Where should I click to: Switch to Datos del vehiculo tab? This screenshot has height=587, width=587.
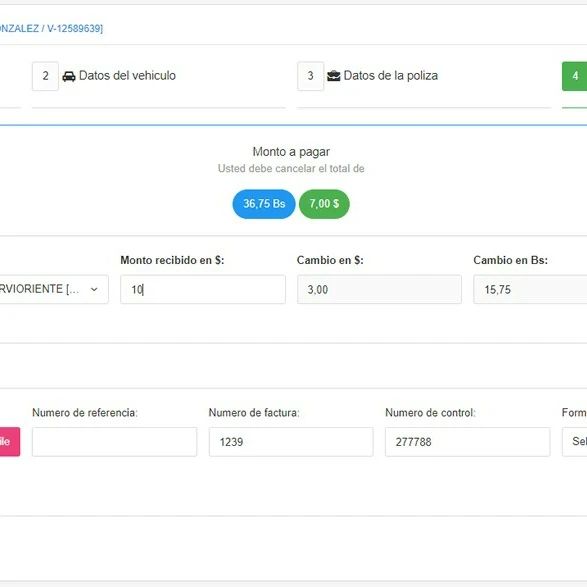click(127, 76)
